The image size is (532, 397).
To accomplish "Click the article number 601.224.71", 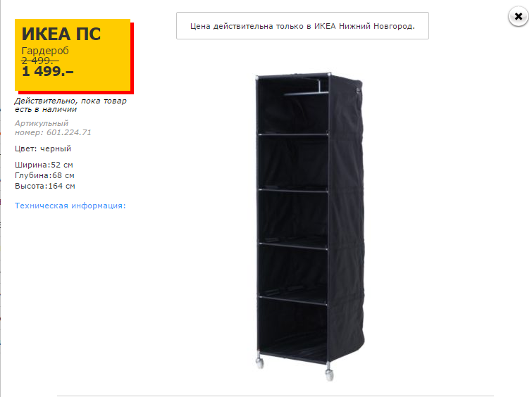I will coord(69,132).
